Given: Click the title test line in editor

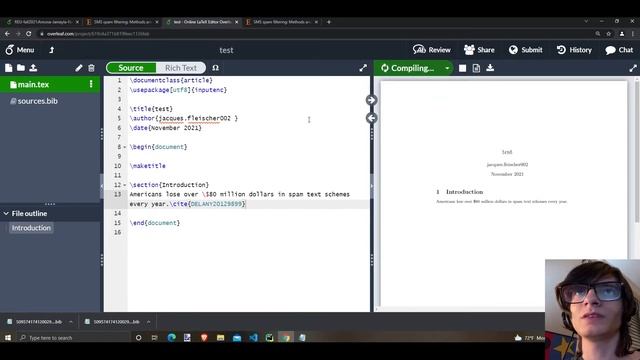Looking at the screenshot, I should click(151, 109).
